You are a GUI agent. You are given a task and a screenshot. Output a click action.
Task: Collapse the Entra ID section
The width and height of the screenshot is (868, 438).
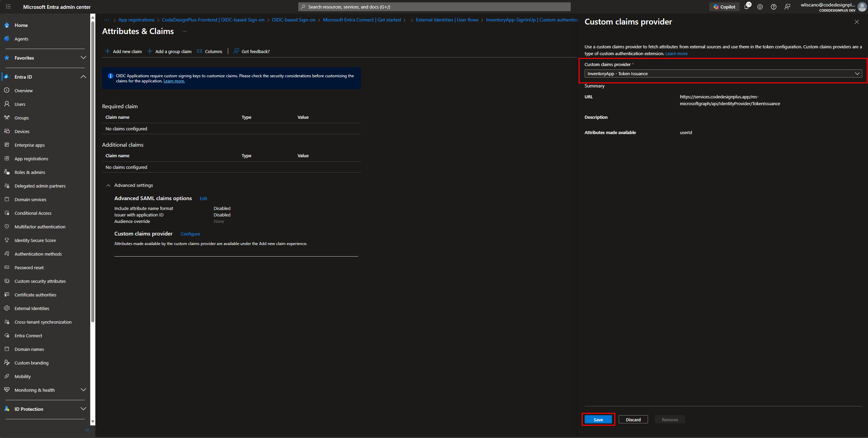click(83, 77)
